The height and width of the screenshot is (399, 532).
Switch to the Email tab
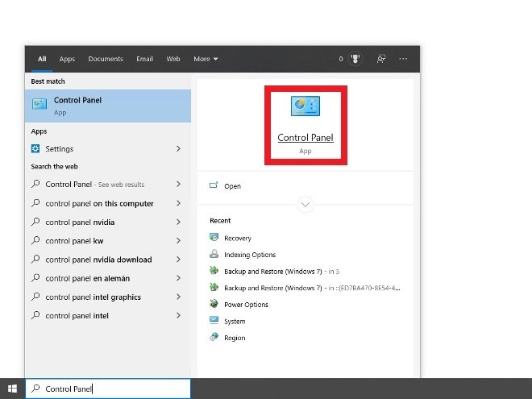pos(144,59)
